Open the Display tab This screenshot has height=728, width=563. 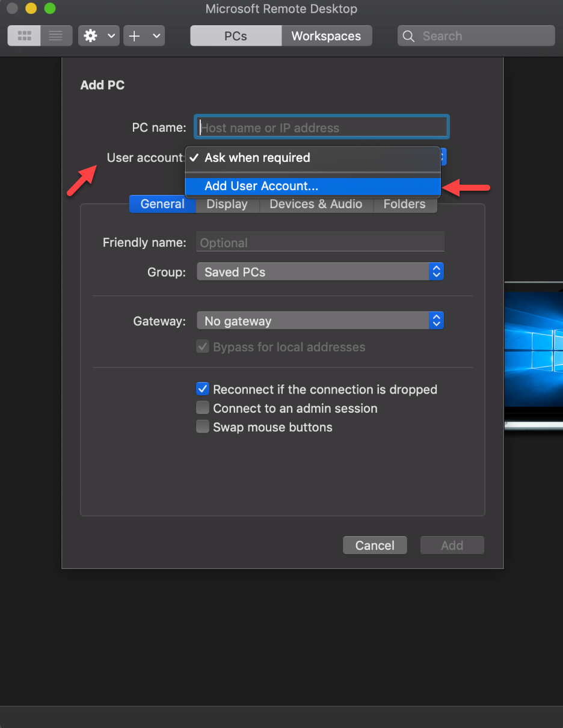coord(227,204)
